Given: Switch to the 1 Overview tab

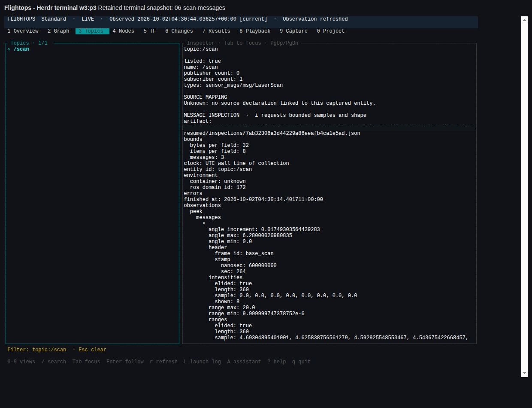Looking at the screenshot, I should pyautogui.click(x=23, y=31).
